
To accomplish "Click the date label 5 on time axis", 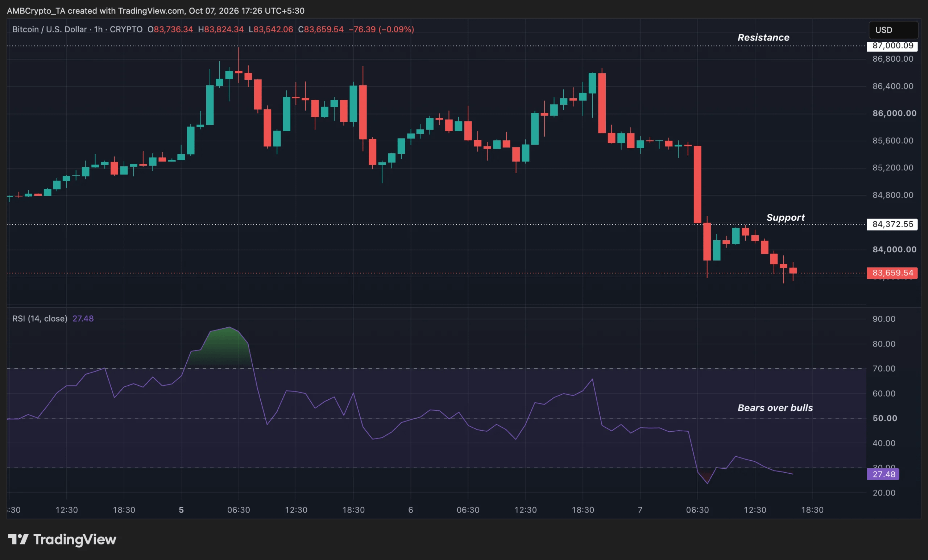I will tap(181, 510).
